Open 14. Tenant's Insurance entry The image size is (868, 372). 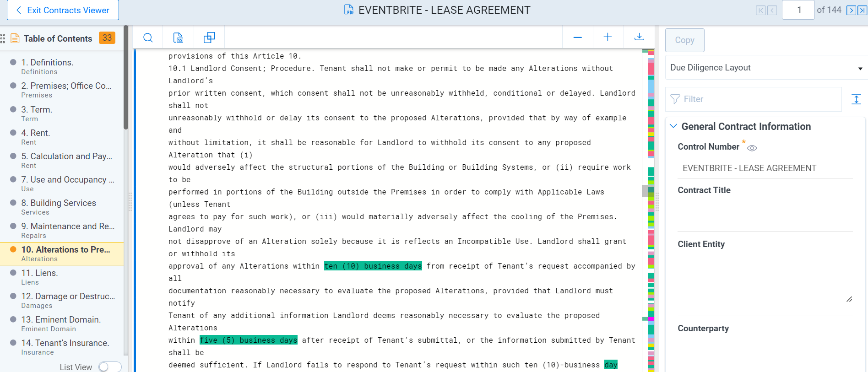[63, 347]
